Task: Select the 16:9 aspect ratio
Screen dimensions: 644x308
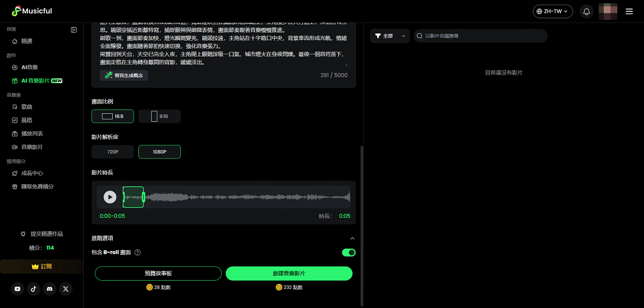Action: 113,116
